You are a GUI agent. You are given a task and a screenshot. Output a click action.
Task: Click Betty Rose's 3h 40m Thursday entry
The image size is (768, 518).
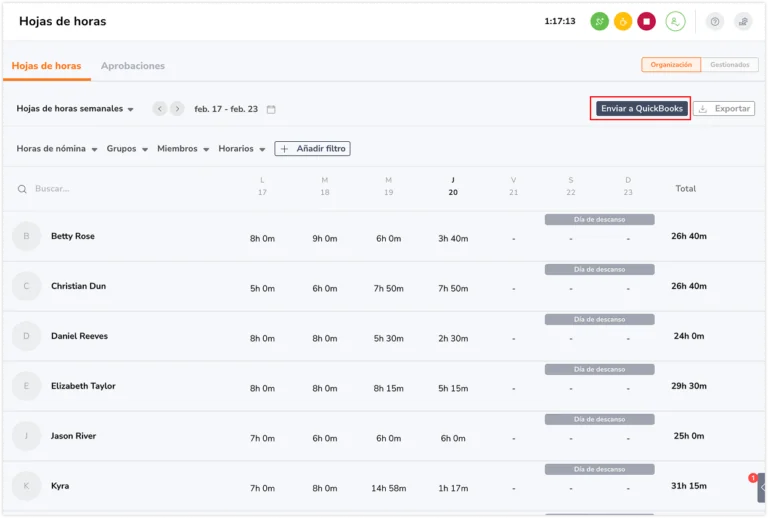click(x=453, y=238)
